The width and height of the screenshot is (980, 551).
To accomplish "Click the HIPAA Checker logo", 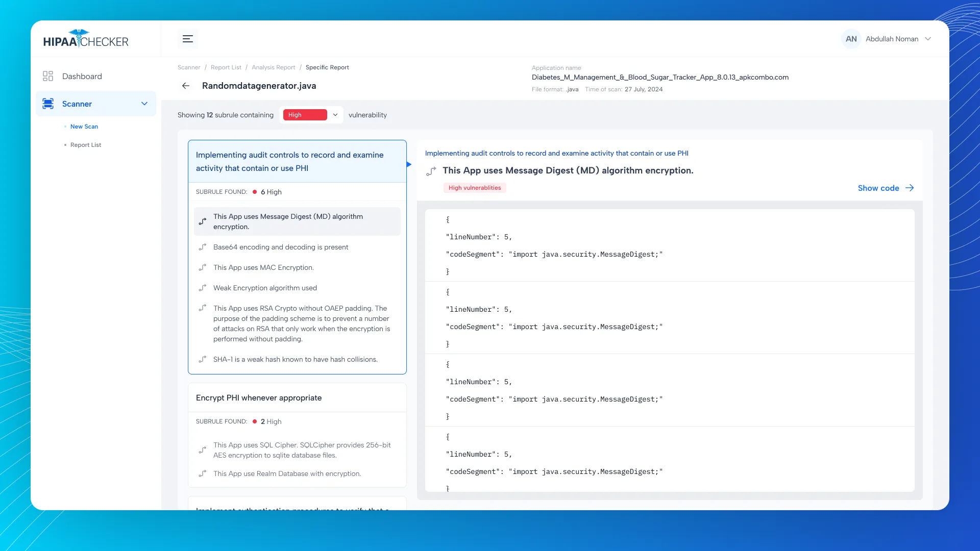I will coord(86,39).
